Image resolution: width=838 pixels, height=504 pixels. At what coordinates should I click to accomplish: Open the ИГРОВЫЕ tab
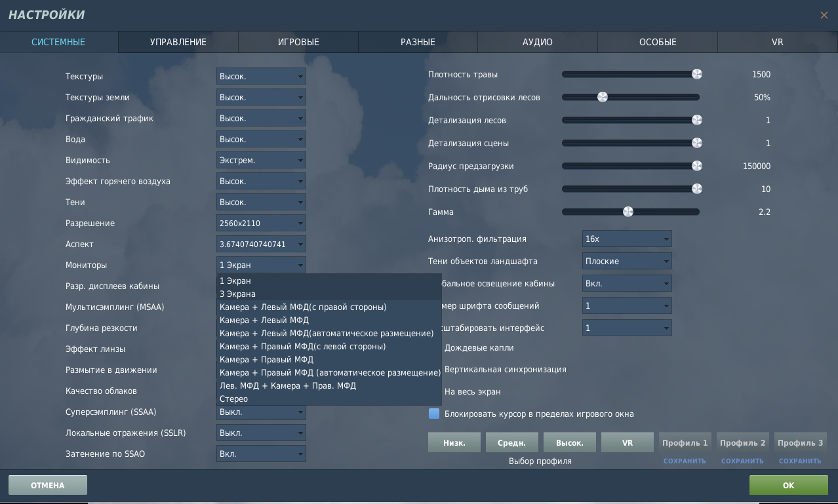(298, 42)
